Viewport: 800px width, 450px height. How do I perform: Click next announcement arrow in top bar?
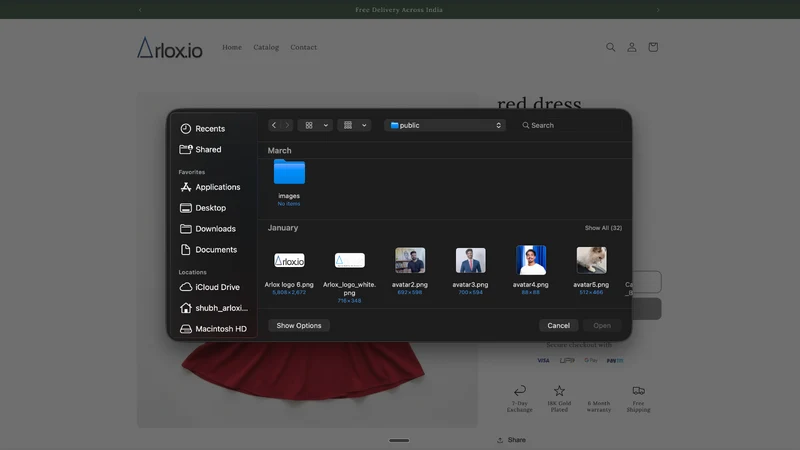click(658, 10)
